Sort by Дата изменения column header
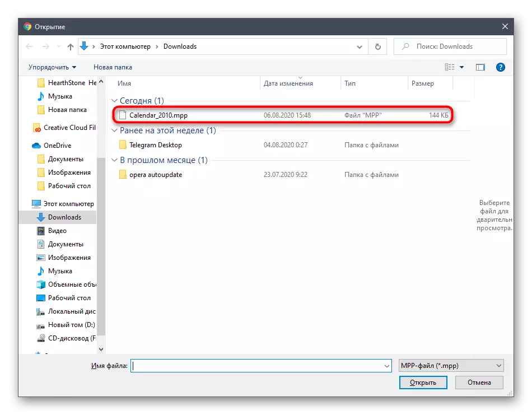Image resolution: width=532 pixels, height=415 pixels. (288, 83)
